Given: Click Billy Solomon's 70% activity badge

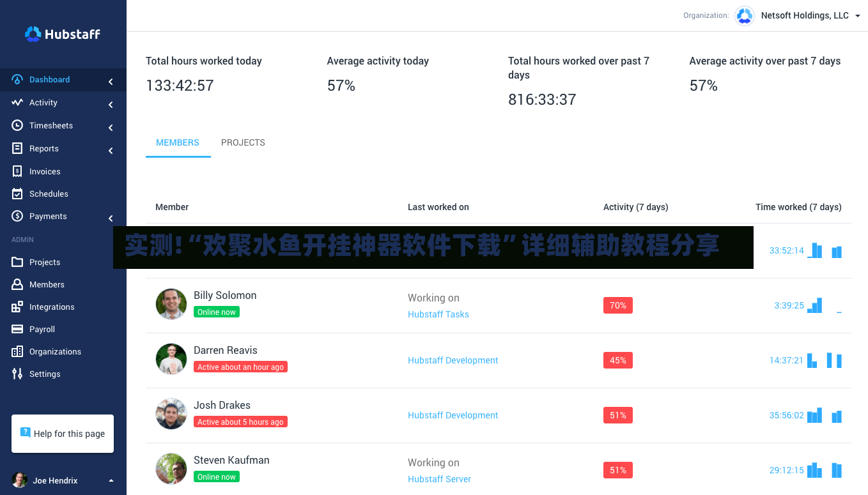Looking at the screenshot, I should 618,305.
